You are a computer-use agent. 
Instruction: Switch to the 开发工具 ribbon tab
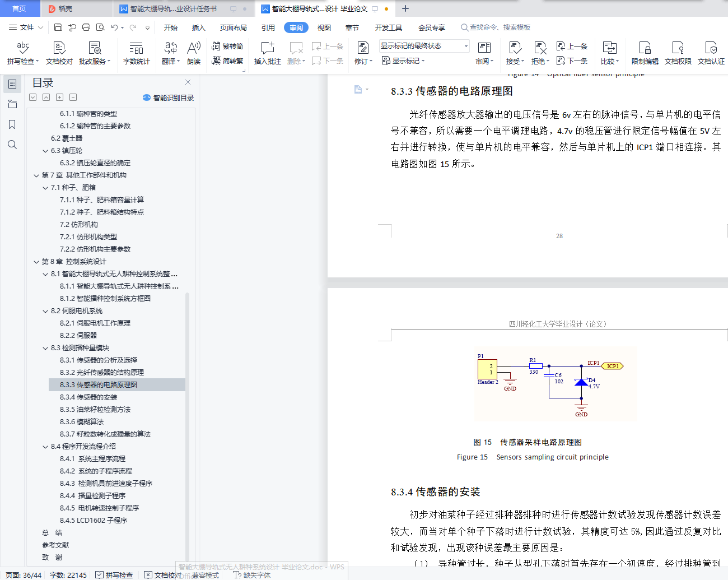pos(388,27)
